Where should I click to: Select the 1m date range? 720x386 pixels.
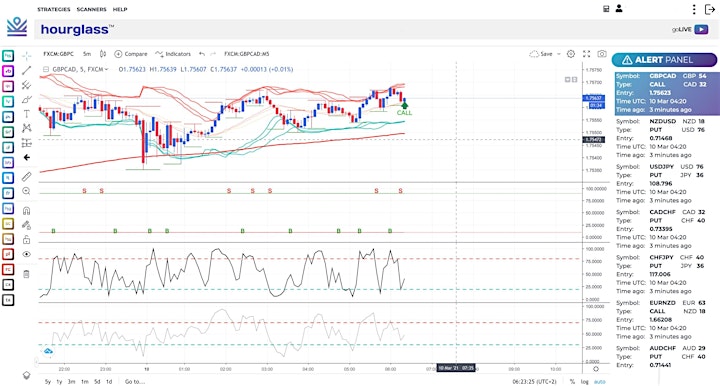coord(84,381)
